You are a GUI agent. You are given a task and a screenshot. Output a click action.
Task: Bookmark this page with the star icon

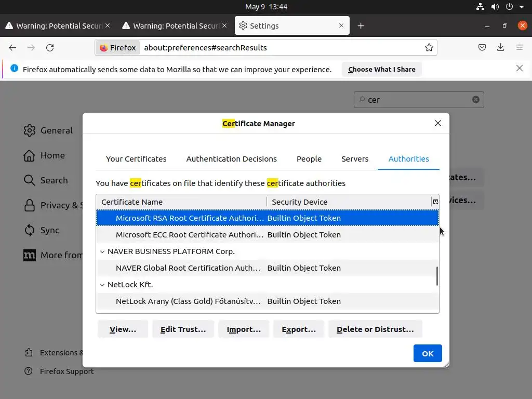point(429,47)
